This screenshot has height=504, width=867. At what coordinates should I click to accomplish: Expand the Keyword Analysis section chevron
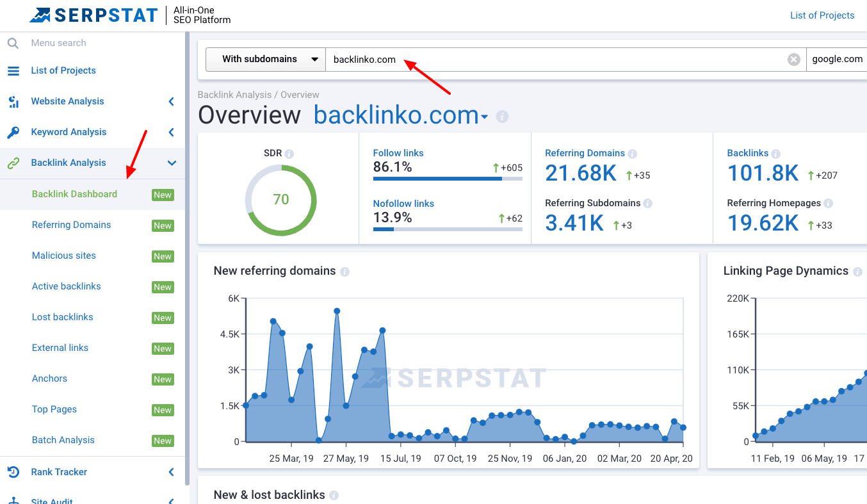[171, 132]
